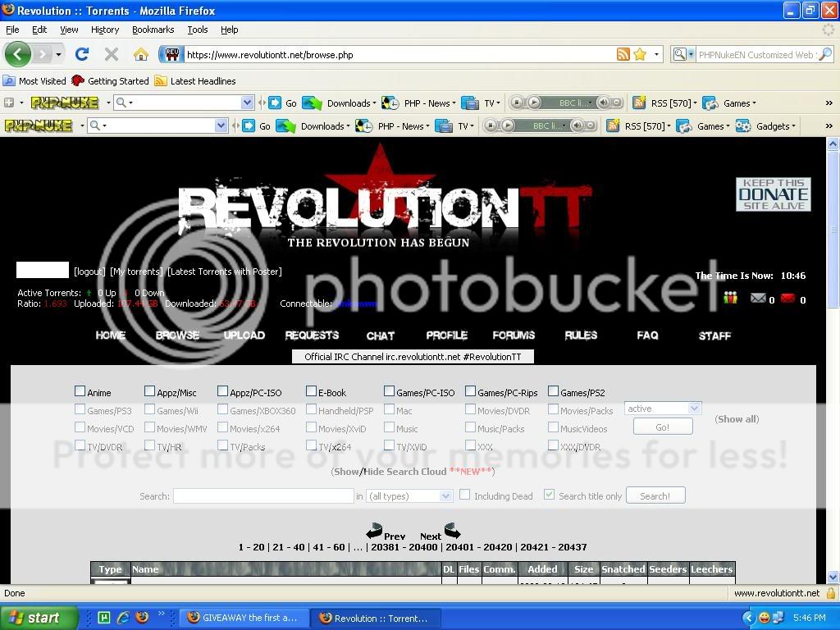Reload the page with the refresh icon
840x630 pixels.
coord(81,55)
